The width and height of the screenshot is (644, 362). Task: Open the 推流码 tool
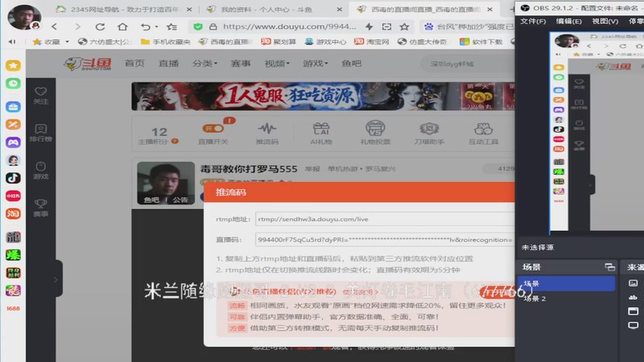(x=267, y=133)
